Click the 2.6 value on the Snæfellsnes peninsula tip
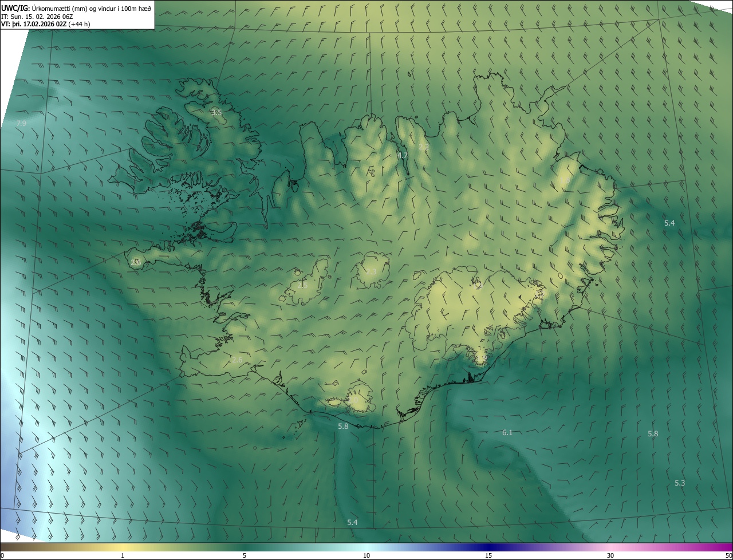733x560 pixels. tap(136, 262)
